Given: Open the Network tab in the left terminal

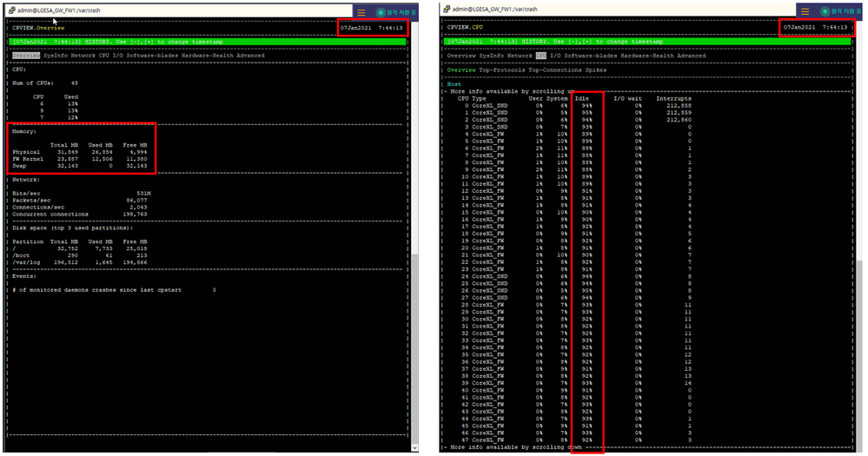Looking at the screenshot, I should [83, 56].
